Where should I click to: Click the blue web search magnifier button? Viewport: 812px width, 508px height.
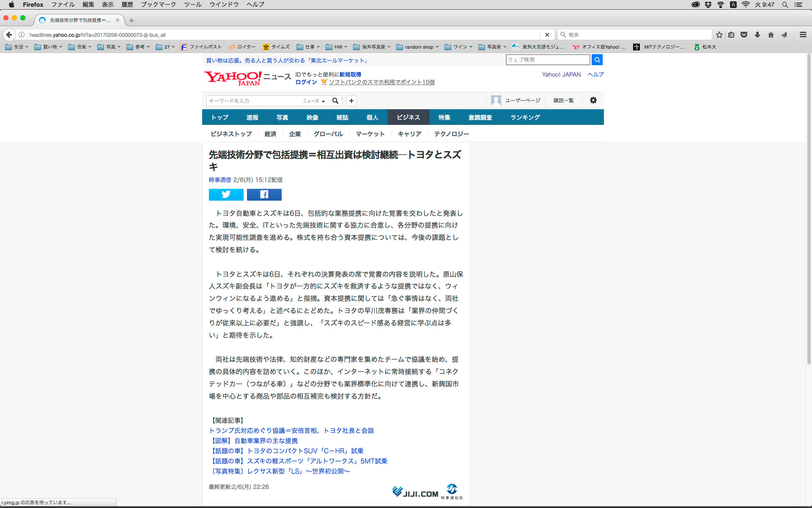(597, 60)
